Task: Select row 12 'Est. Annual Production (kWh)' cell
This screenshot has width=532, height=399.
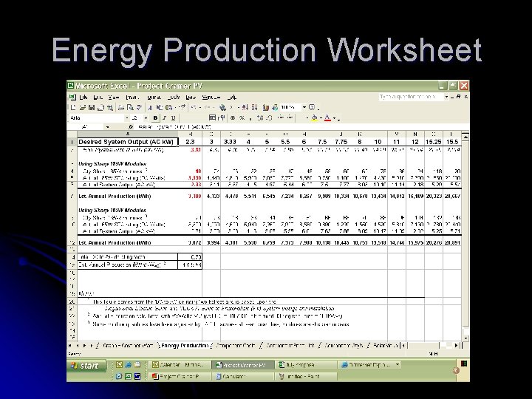Action: click(x=128, y=242)
